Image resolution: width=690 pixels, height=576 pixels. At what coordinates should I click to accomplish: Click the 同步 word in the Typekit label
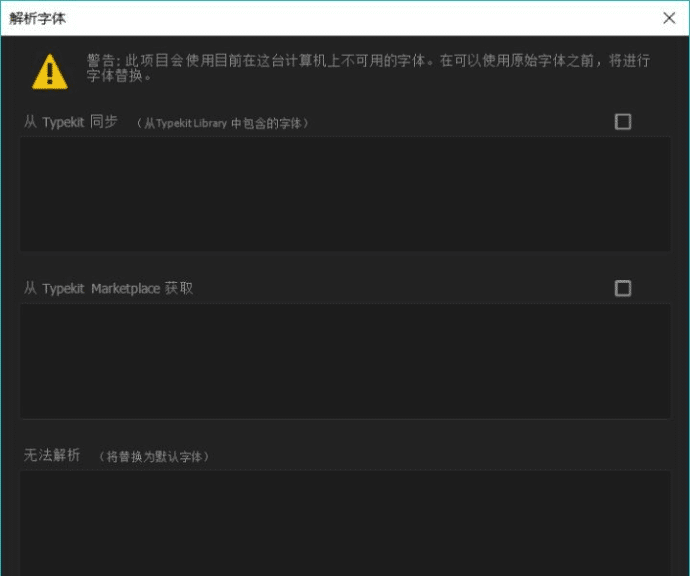click(103, 122)
